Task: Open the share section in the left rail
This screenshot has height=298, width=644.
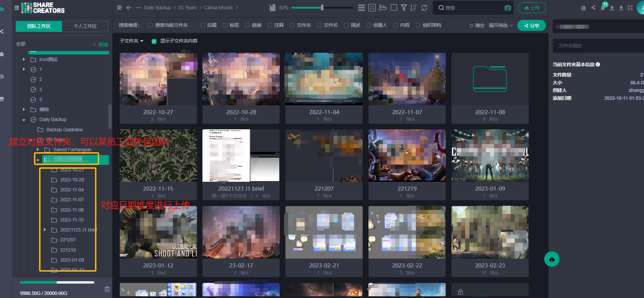Action: coord(2,31)
